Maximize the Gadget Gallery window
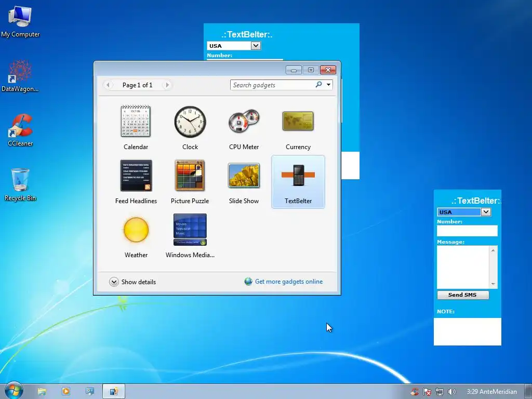Image resolution: width=532 pixels, height=399 pixels. pos(311,70)
